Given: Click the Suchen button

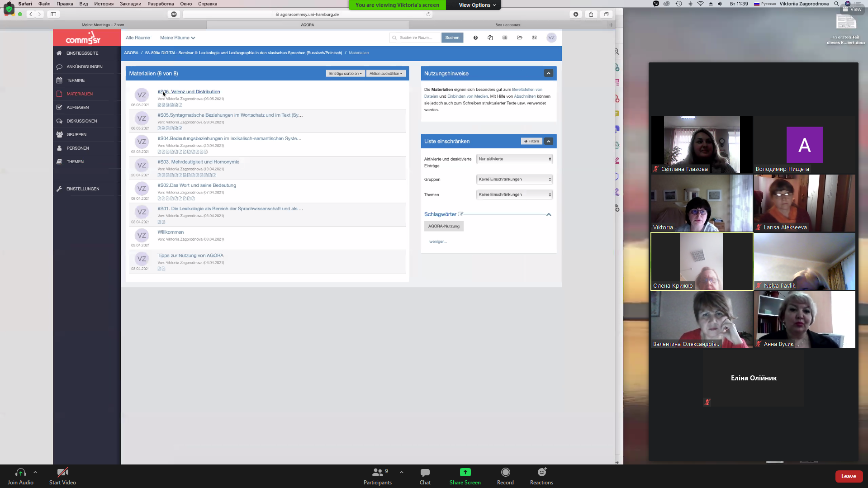Looking at the screenshot, I should [x=452, y=38].
